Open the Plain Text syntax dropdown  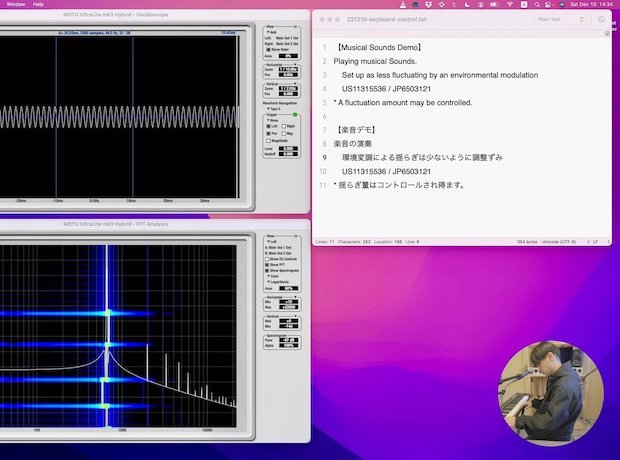(x=560, y=19)
